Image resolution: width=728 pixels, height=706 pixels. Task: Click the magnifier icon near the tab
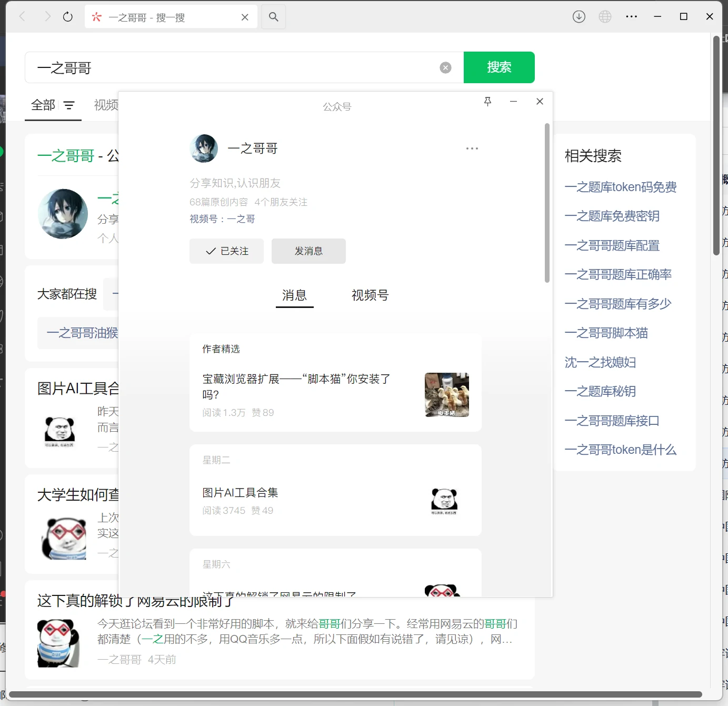click(x=273, y=16)
